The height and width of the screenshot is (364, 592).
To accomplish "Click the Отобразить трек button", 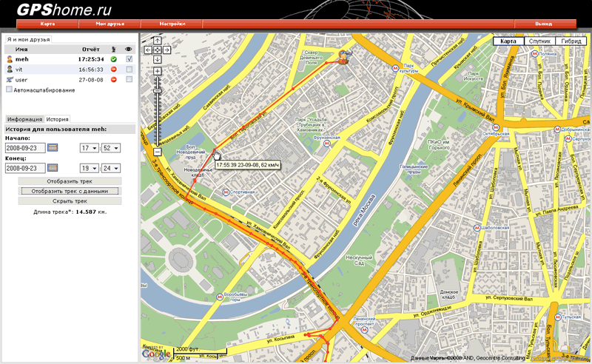I will (70, 181).
